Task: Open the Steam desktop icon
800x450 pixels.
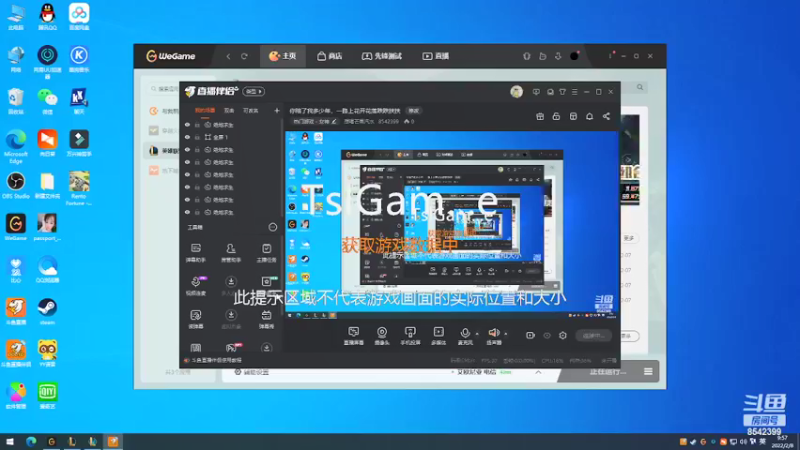Action: pyautogui.click(x=47, y=312)
